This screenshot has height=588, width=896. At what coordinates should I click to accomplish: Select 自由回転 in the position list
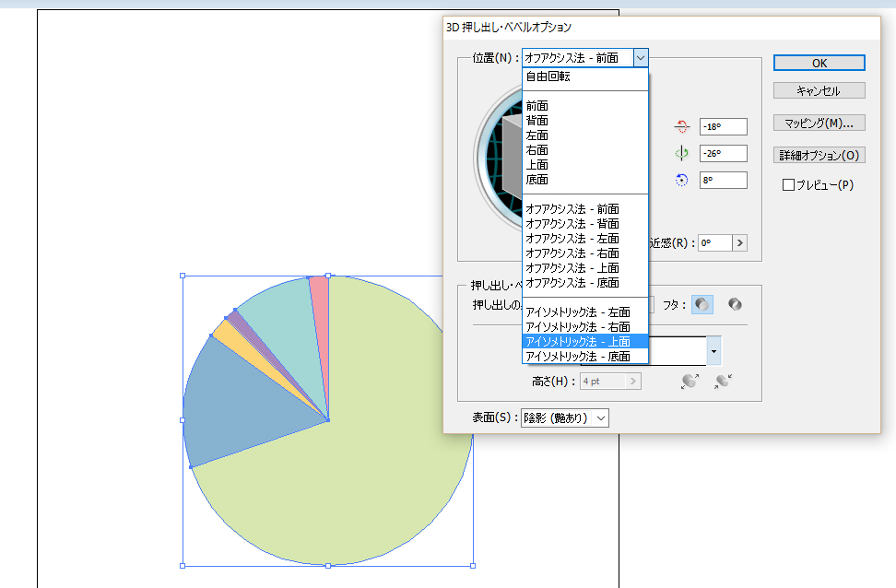point(548,76)
